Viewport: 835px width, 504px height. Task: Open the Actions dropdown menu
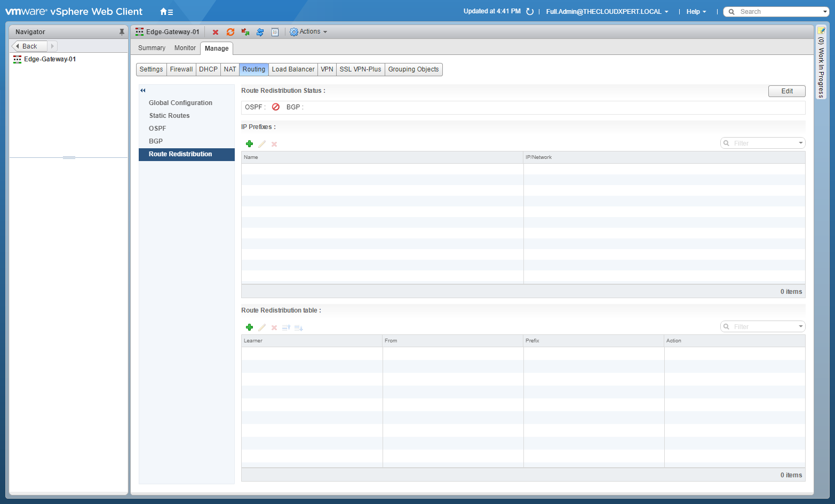[308, 32]
